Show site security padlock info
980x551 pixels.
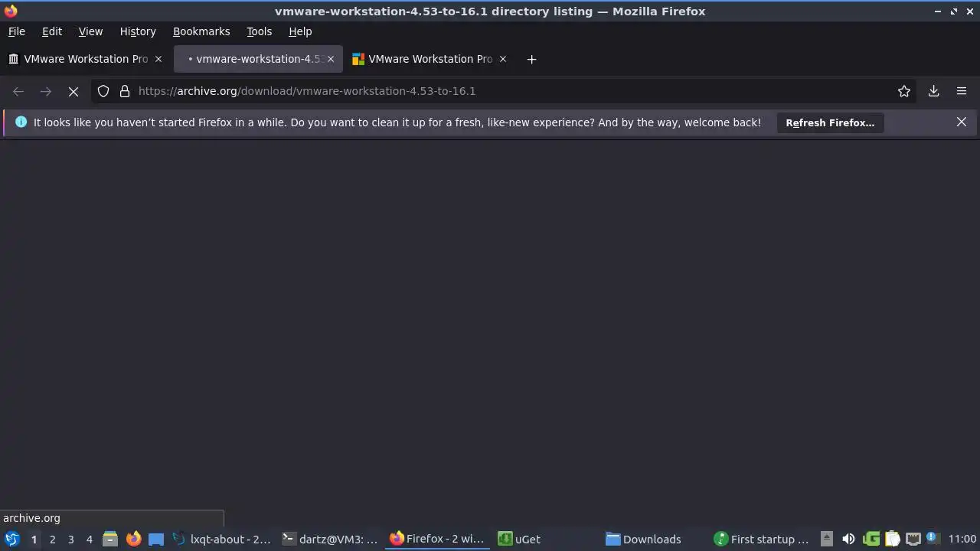pos(125,91)
